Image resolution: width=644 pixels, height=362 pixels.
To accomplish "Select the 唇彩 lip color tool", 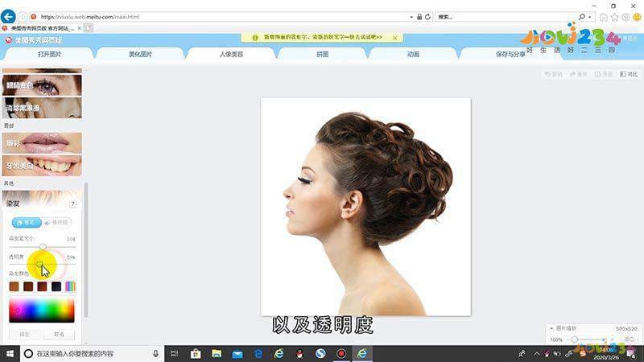I will click(42, 143).
